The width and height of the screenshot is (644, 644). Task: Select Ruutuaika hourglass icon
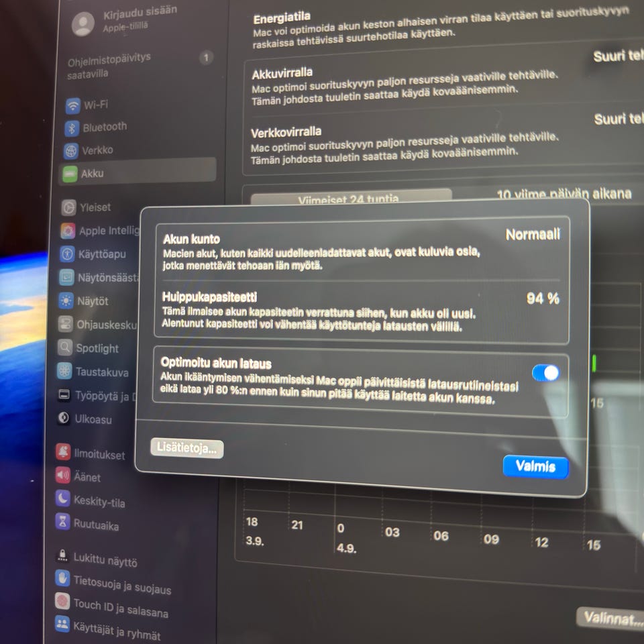[62, 522]
